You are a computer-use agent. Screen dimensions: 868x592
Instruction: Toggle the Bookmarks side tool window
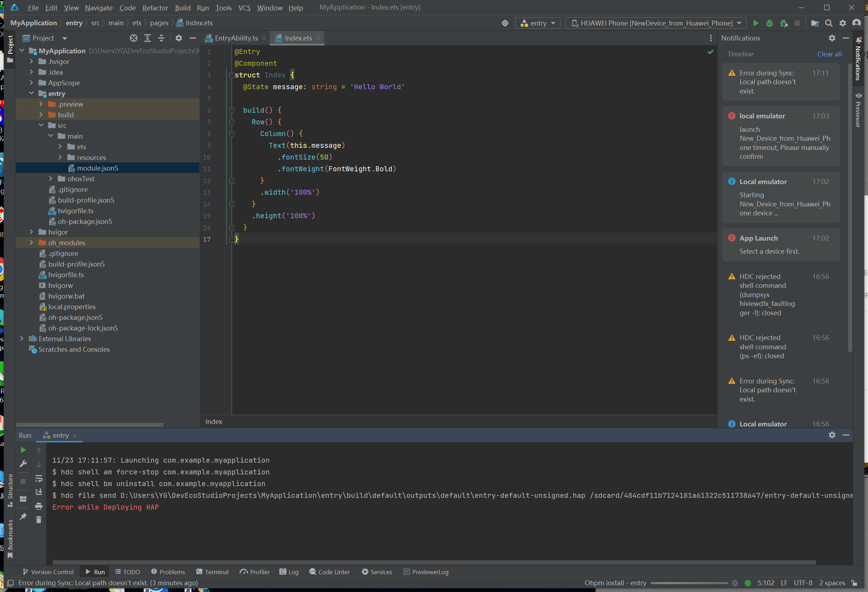tap(10, 539)
